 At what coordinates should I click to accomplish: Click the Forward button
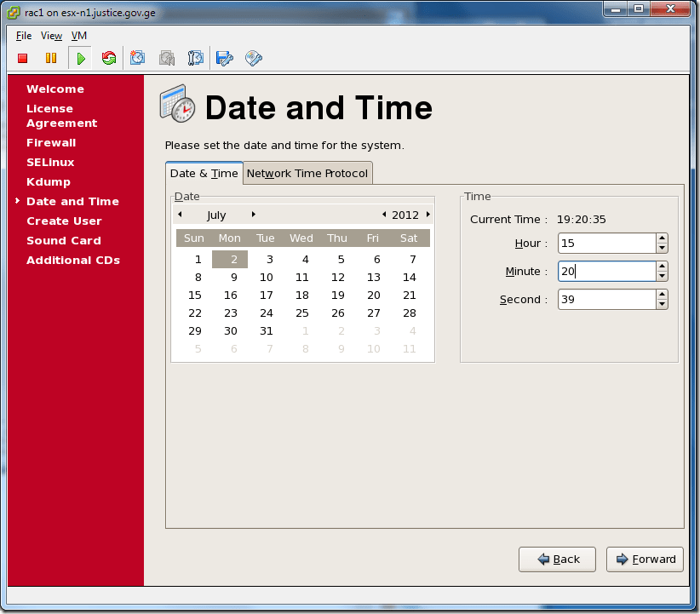645,559
